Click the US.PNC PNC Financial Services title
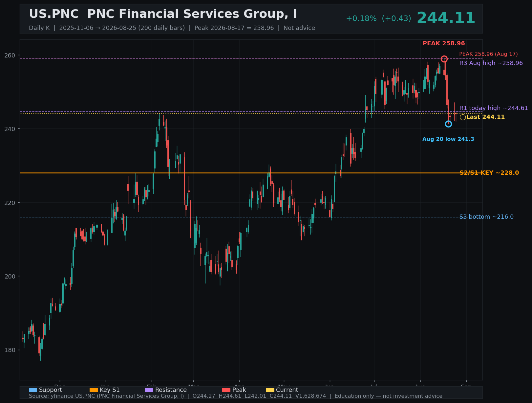 point(163,14)
